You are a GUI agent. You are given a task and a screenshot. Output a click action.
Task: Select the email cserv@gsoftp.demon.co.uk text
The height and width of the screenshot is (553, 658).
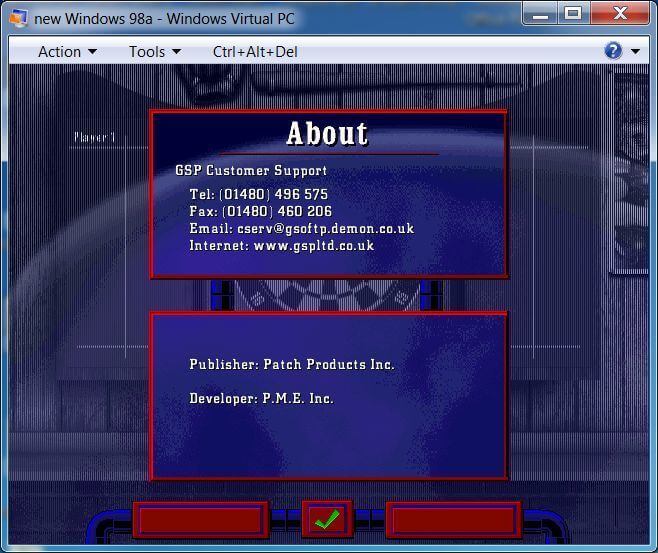[x=326, y=229]
